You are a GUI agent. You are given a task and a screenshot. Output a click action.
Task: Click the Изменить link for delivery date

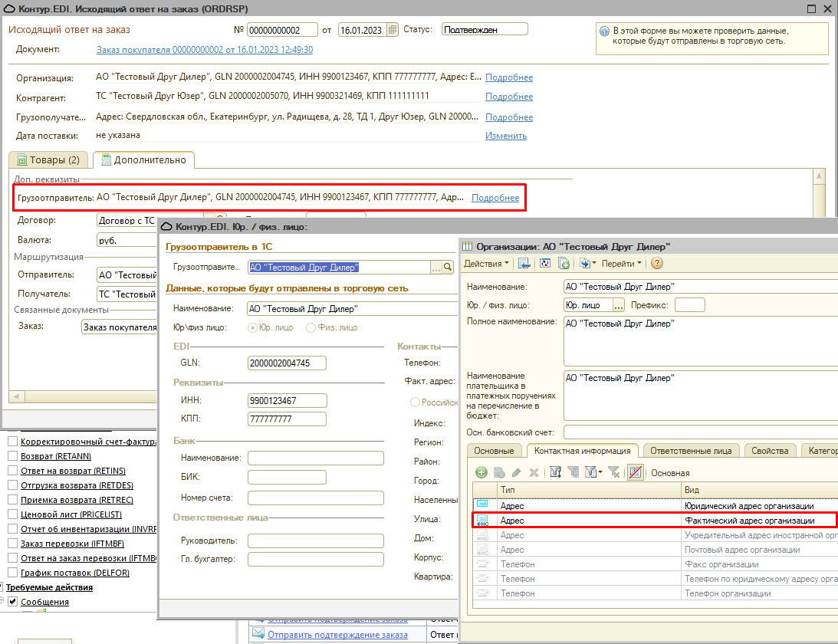(x=505, y=136)
